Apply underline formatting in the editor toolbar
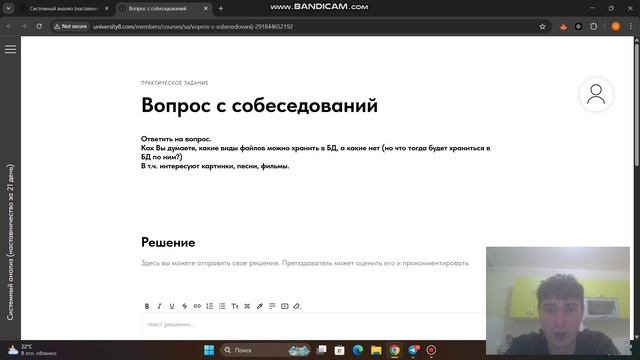Image resolution: width=640 pixels, height=360 pixels. point(172,306)
